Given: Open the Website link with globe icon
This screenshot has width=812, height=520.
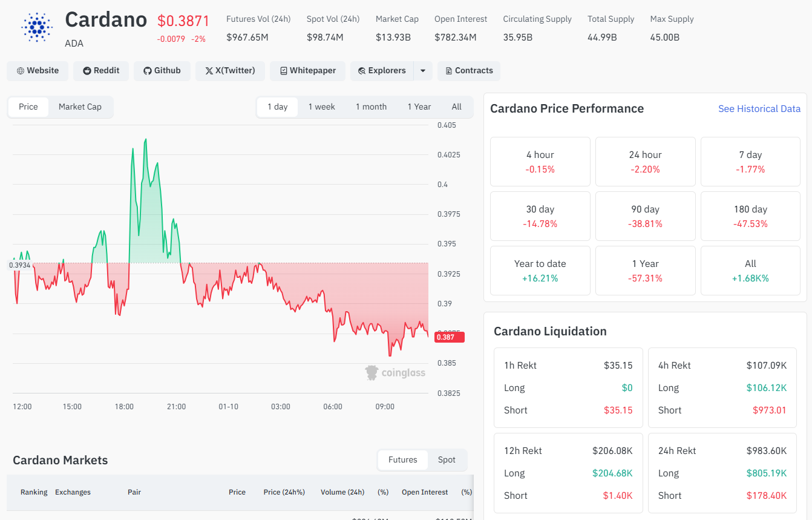Looking at the screenshot, I should point(38,71).
